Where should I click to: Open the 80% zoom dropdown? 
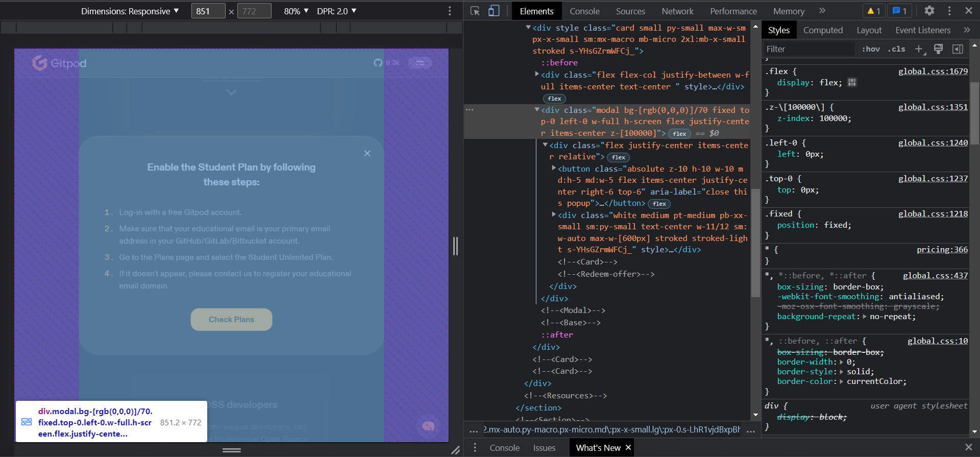(x=296, y=11)
